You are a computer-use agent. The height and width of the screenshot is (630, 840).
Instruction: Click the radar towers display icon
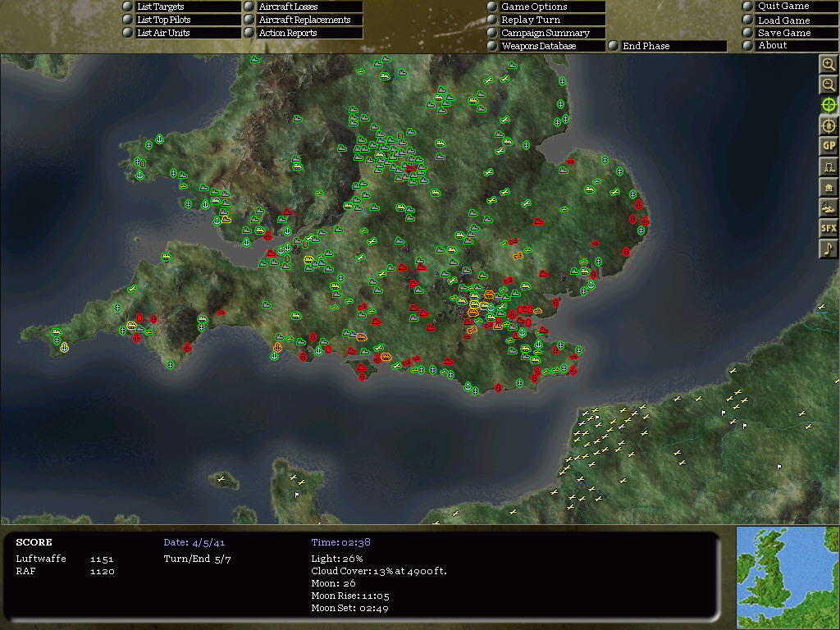[829, 167]
